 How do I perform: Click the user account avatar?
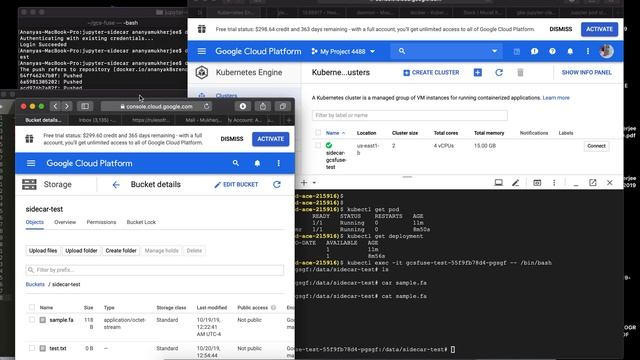tap(607, 51)
